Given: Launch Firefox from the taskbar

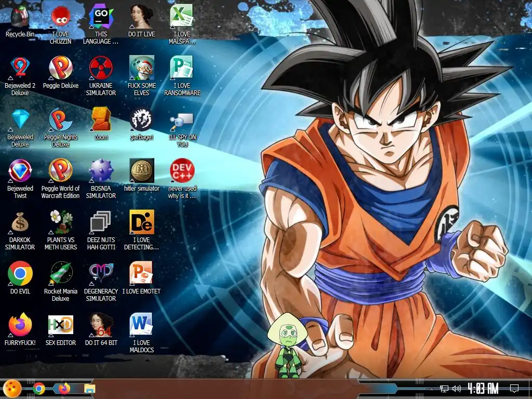Looking at the screenshot, I should coord(64,389).
